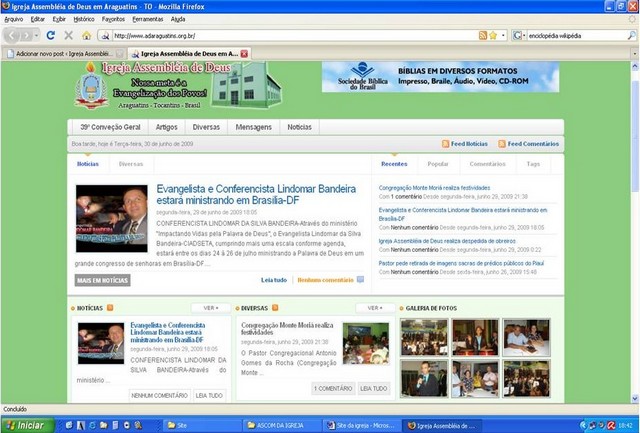Open the search engine selector dropdown

pos(518,36)
